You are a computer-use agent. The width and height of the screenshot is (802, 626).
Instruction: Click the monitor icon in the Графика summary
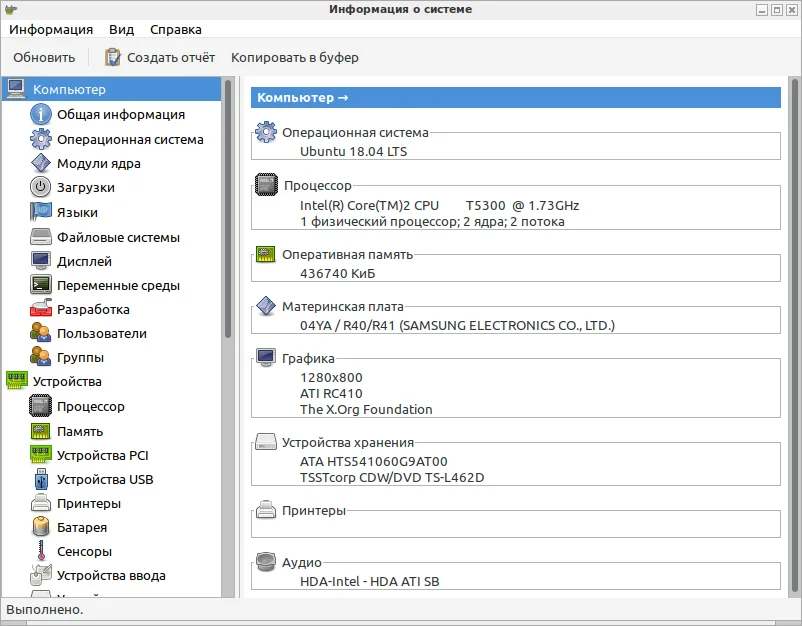pyautogui.click(x=265, y=357)
